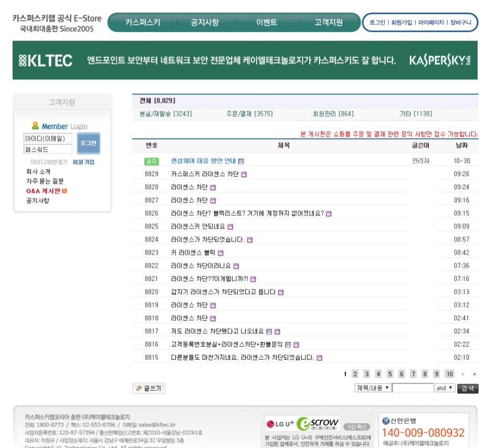Click the blue 로그인 button in Member Login
This screenshot has width=497, height=448.
[89, 143]
